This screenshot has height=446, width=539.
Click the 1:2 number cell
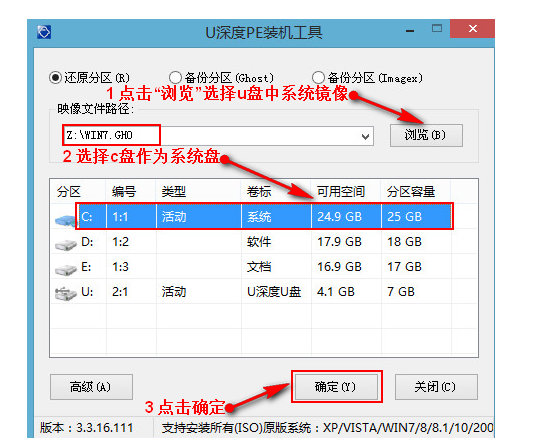click(x=120, y=242)
